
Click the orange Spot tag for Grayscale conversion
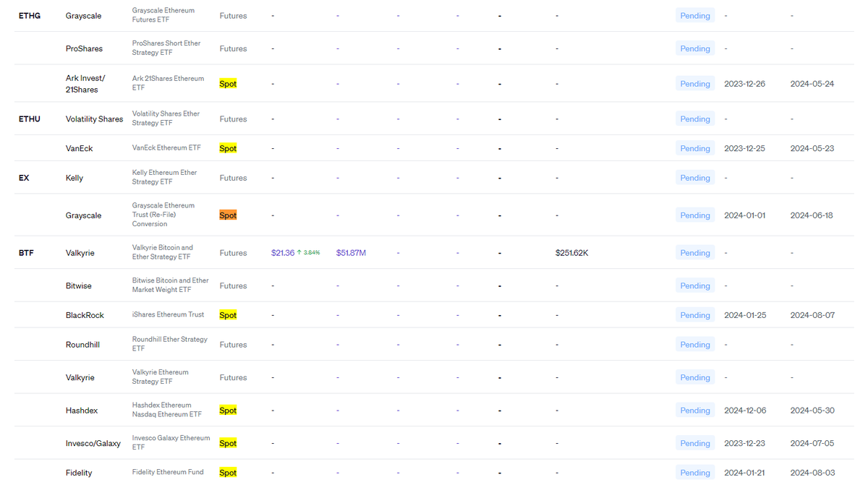click(x=227, y=215)
